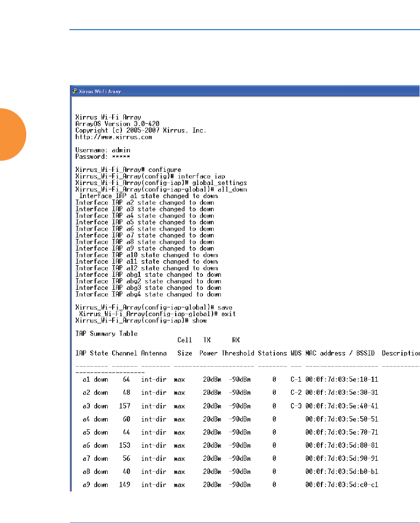420x523 pixels.
Task: Click the 'a1 down' table row entry
Action: (x=95, y=380)
